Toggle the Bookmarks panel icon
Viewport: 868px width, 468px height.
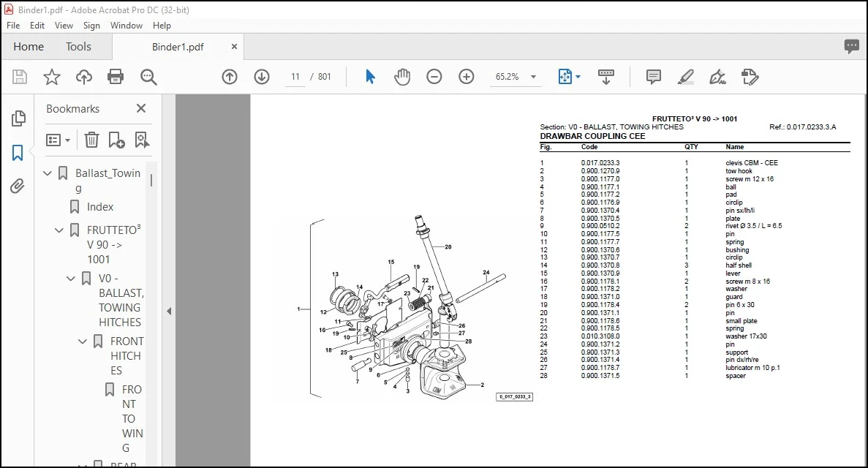click(18, 153)
